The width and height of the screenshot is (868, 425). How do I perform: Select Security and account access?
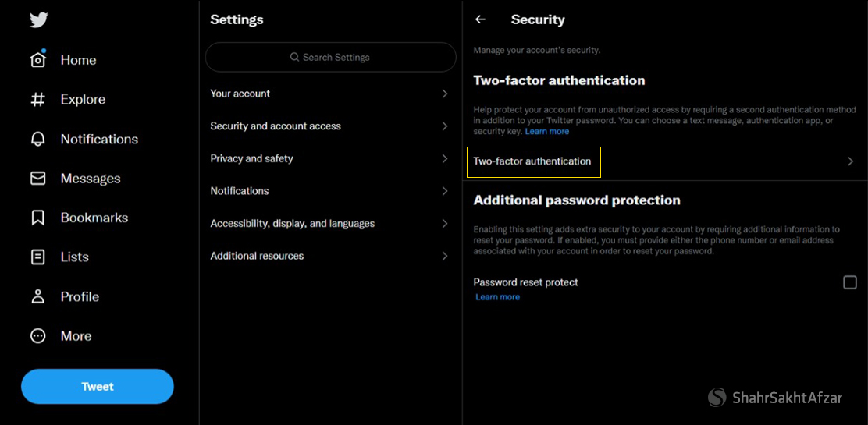click(x=276, y=126)
